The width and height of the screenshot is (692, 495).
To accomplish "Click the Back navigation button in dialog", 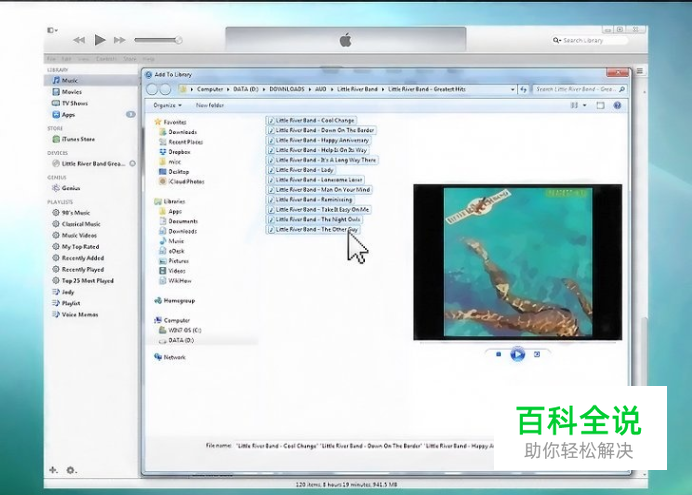I will click(152, 90).
